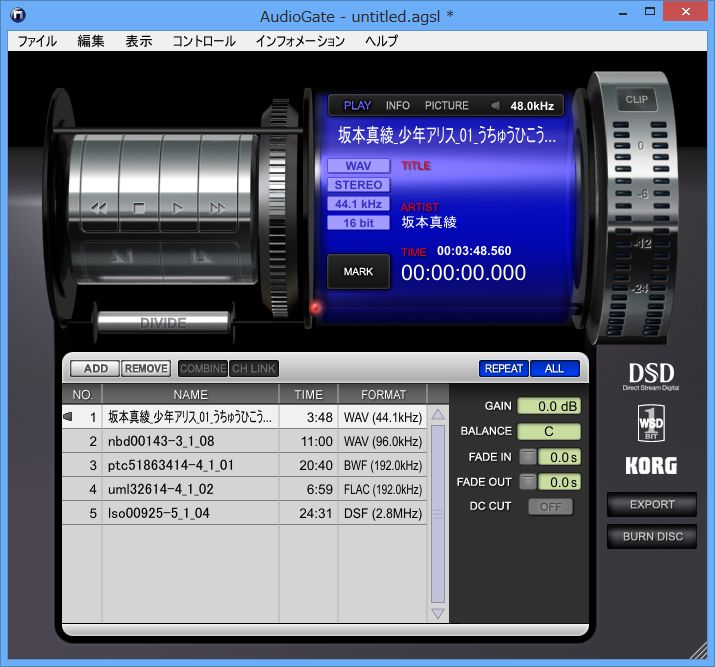Image resolution: width=715 pixels, height=667 pixels.
Task: Open the ファイル menu
Action: (x=37, y=41)
